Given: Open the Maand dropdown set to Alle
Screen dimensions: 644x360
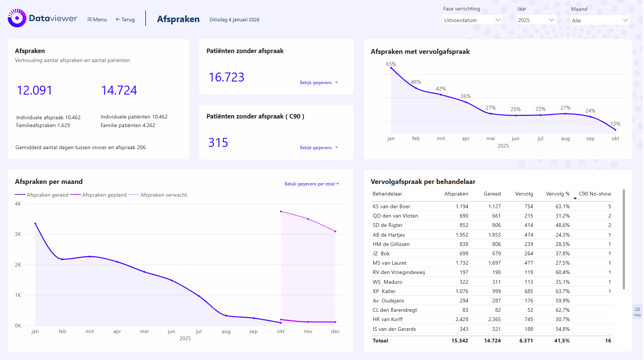Looking at the screenshot, I should coord(600,21).
